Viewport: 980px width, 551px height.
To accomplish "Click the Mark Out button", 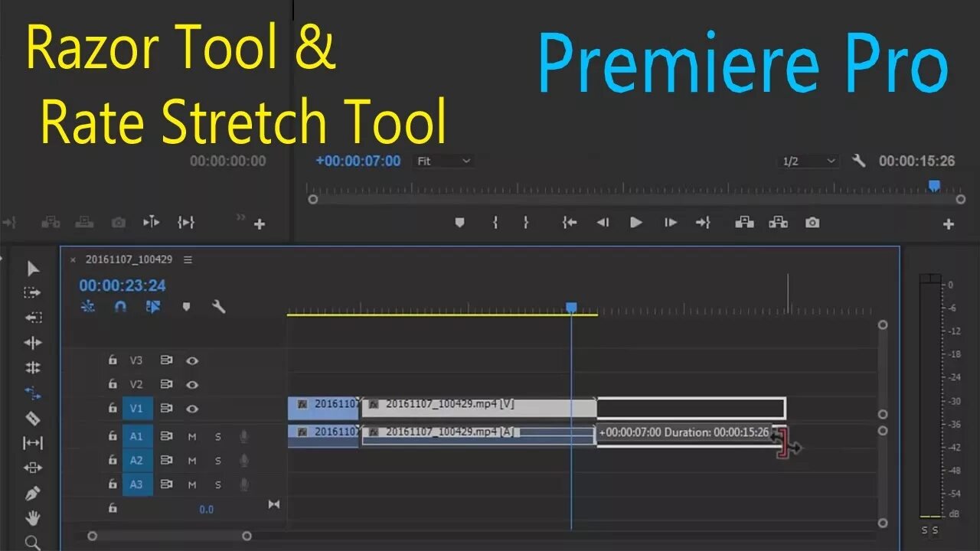I will pos(526,223).
